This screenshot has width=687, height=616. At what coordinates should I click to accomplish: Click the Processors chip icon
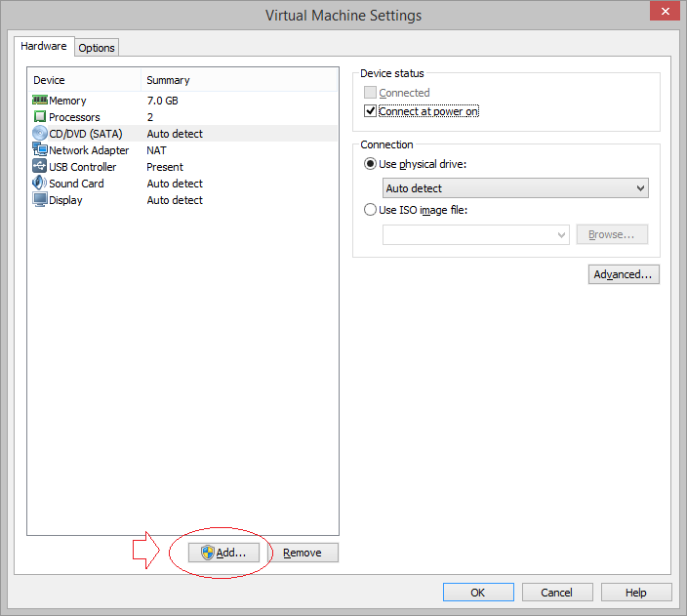click(39, 116)
